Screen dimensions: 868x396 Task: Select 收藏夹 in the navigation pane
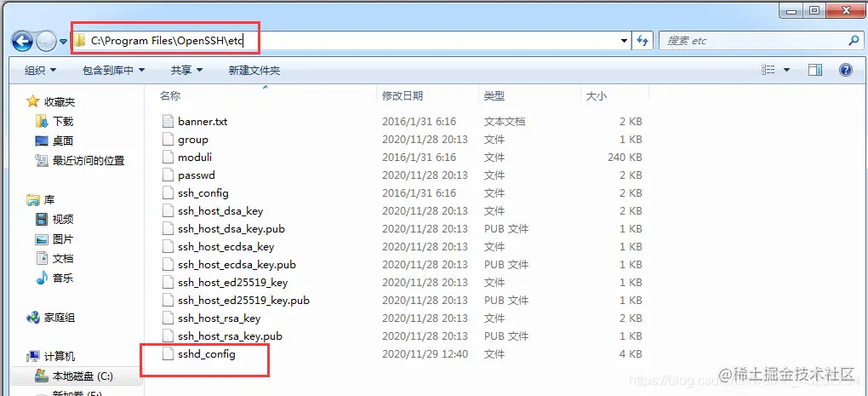point(60,102)
